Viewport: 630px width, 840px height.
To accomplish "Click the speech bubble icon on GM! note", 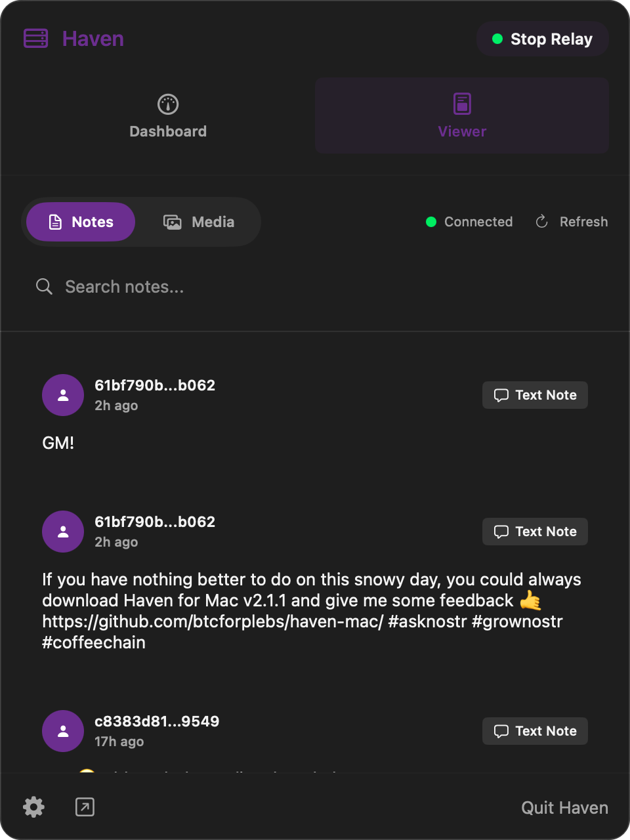I will click(502, 394).
